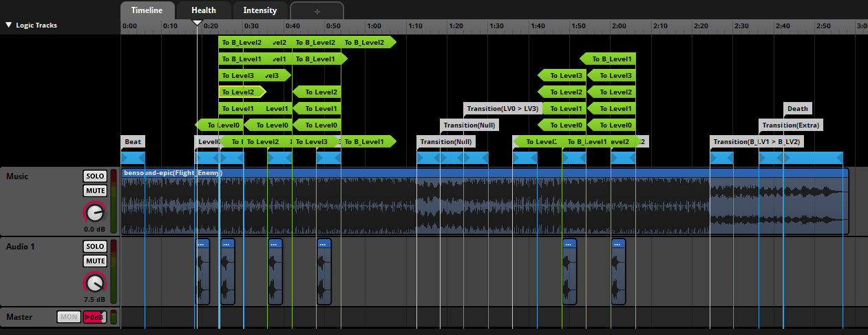Select the Beat marker flag

pyautogui.click(x=133, y=142)
